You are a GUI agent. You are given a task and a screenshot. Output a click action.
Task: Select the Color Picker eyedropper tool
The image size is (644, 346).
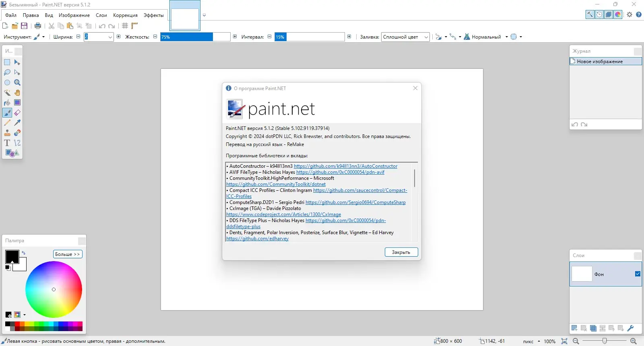tap(17, 123)
